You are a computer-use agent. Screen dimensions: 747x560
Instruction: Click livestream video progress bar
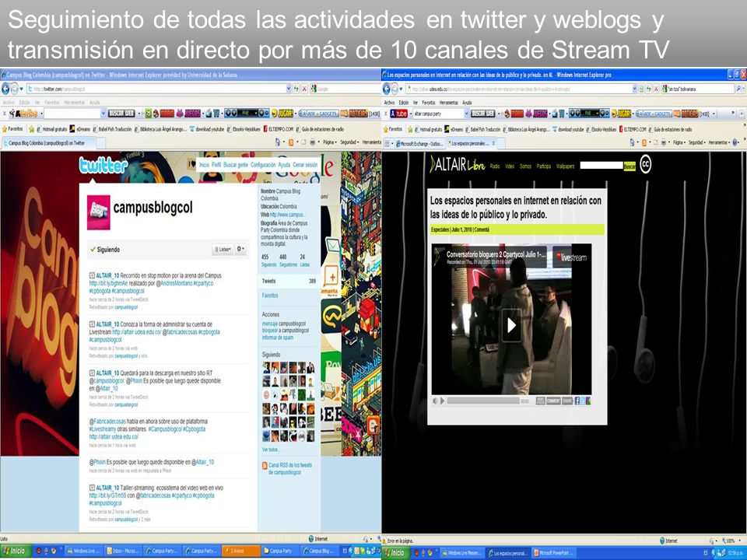[482, 401]
